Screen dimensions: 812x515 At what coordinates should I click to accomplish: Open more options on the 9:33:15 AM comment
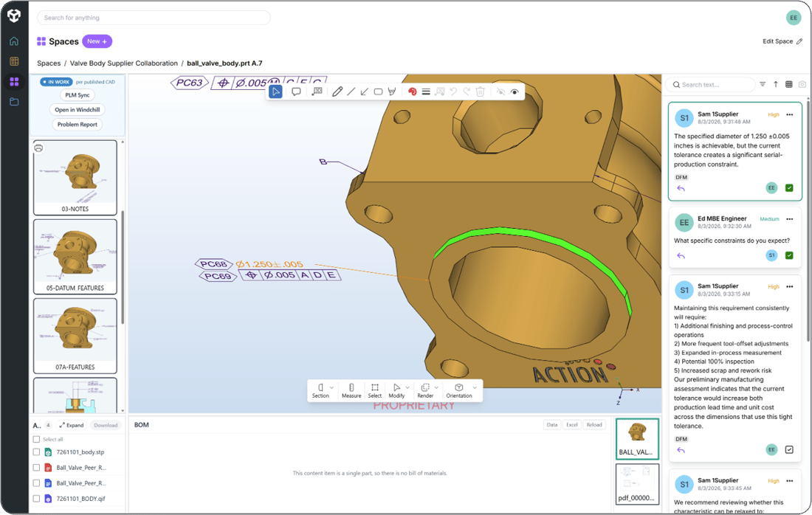(x=790, y=287)
